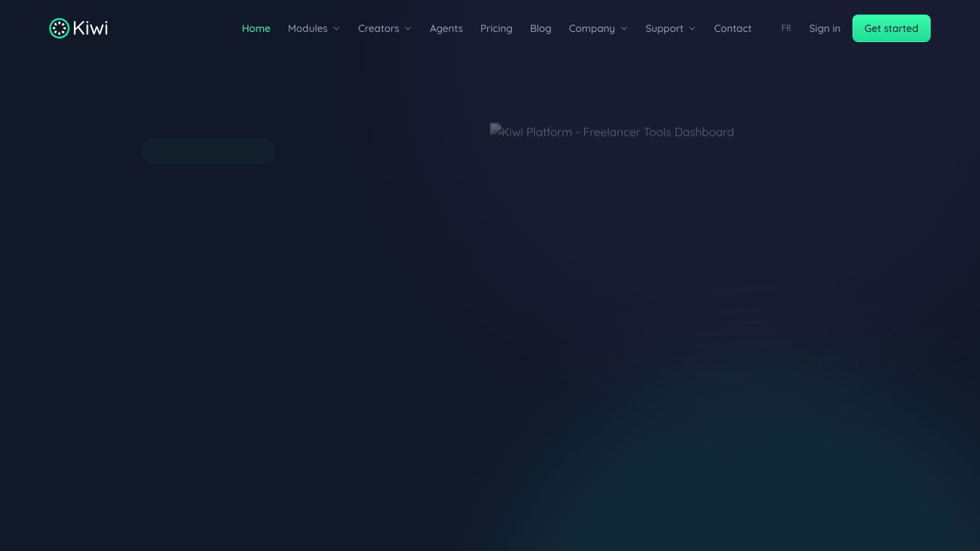Visit the Agents page link
Viewport: 980px width, 551px height.
446,28
